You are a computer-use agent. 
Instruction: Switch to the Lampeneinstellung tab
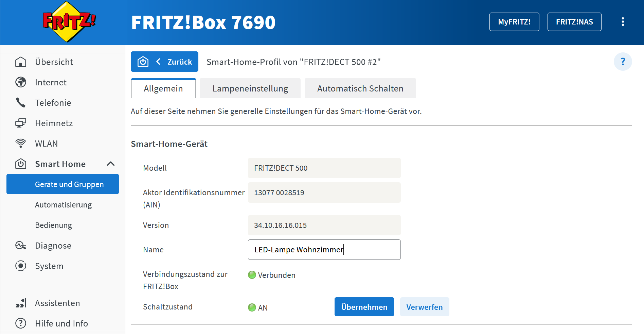pos(250,88)
